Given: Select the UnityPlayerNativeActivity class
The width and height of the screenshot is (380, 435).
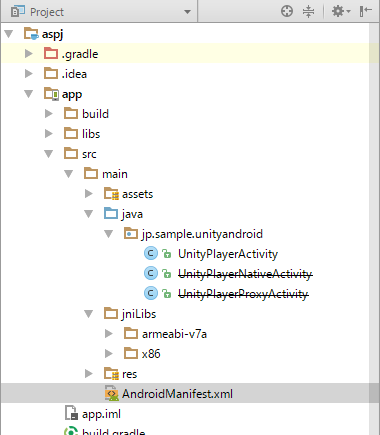Looking at the screenshot, I should coord(245,274).
